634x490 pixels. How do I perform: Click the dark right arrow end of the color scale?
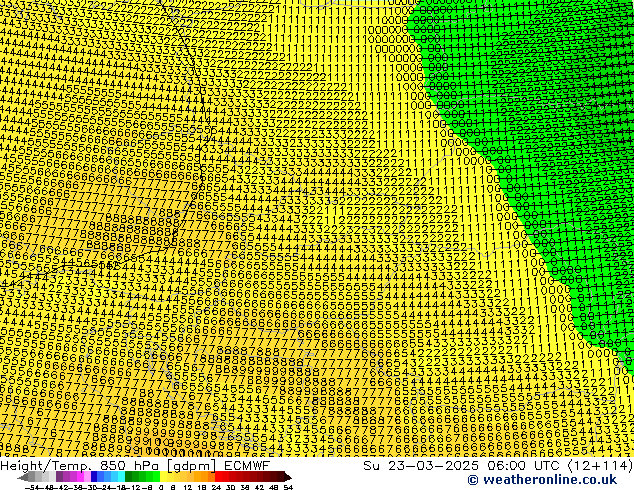click(288, 477)
